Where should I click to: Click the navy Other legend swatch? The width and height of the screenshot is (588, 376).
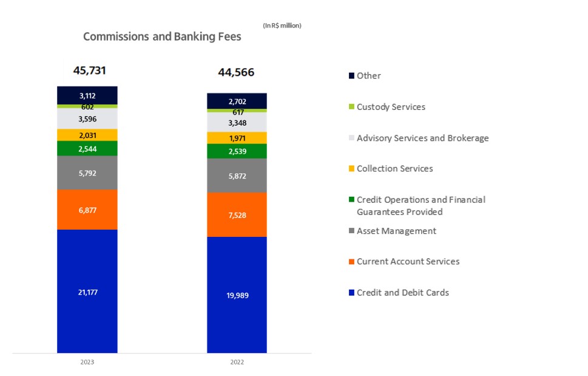click(x=351, y=76)
